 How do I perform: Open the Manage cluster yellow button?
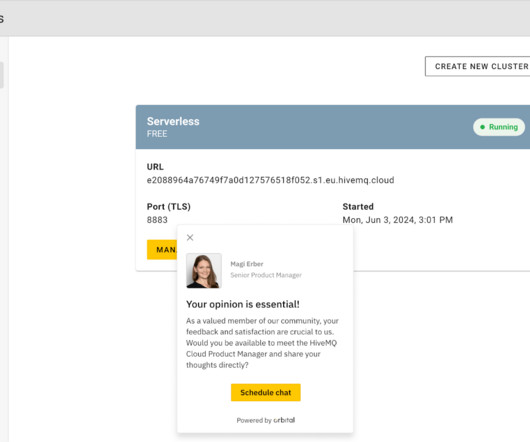162,250
